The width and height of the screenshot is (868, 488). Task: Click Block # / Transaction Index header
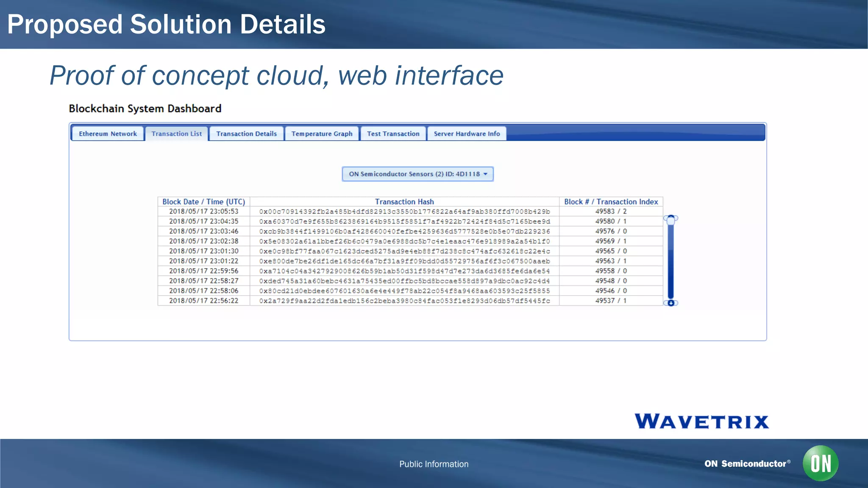611,202
